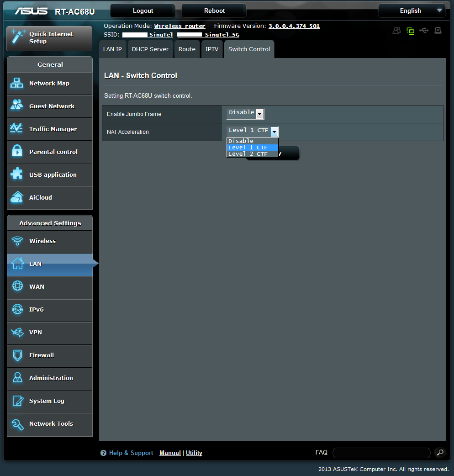Click the FAQ search input field
This screenshot has height=476, width=454.
(x=381, y=453)
